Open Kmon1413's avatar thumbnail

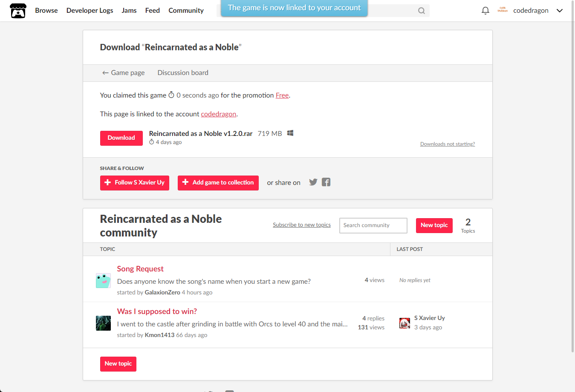(x=103, y=323)
